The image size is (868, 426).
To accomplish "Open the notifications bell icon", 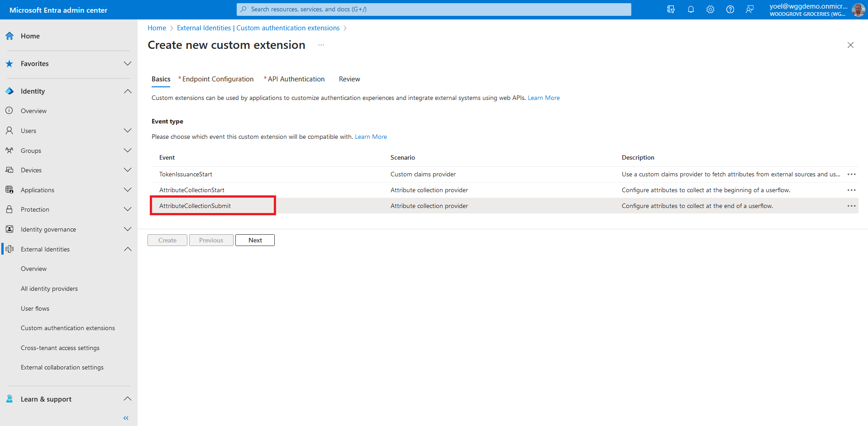I will click(x=691, y=9).
